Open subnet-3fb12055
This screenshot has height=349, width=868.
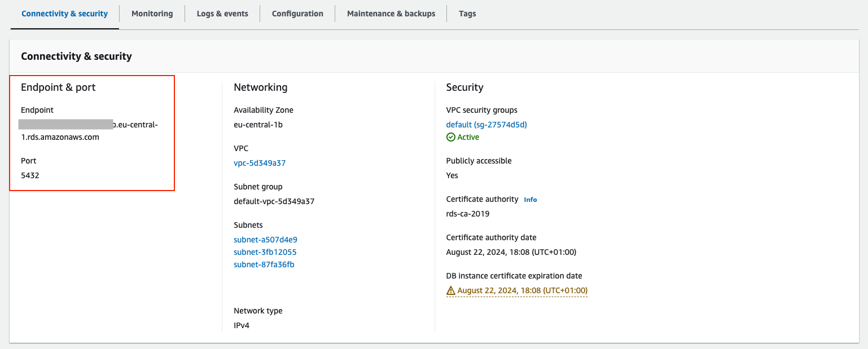[265, 251]
